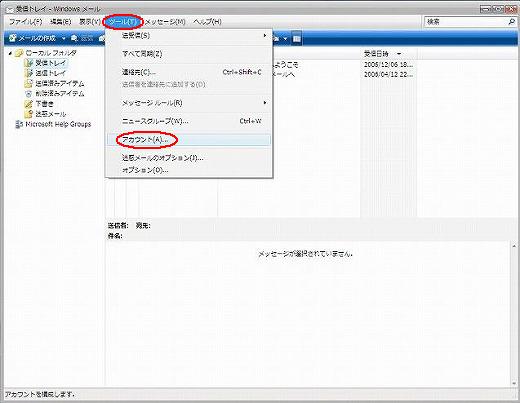
Task: Click the メールの作成 (Create Mail) toolbar icon
Action: tap(13, 38)
